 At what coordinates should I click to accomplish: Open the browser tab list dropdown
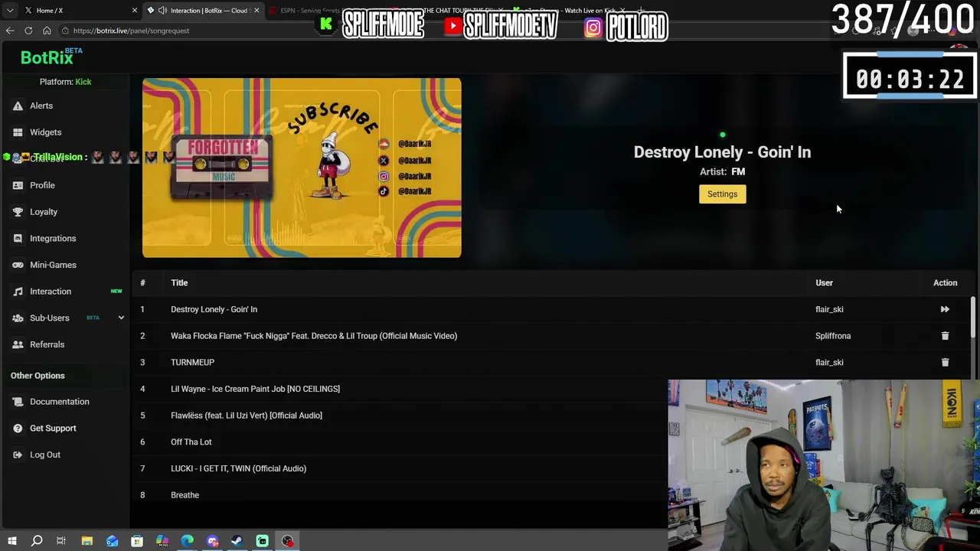click(x=10, y=11)
